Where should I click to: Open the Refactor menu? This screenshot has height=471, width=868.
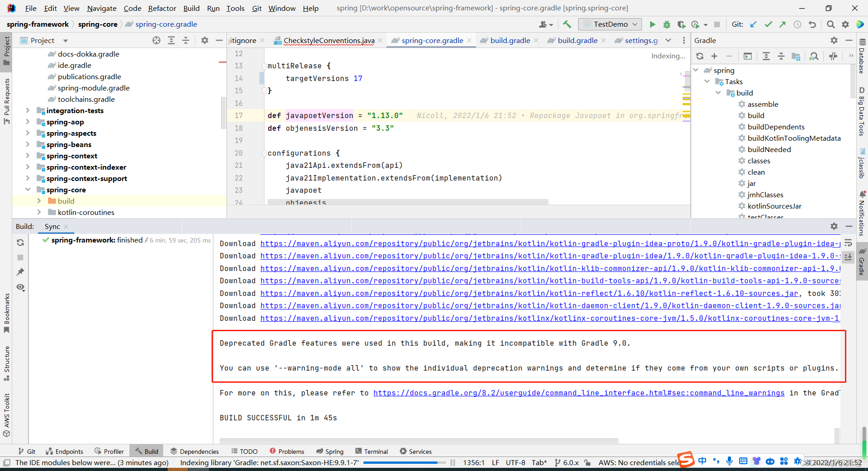[x=161, y=8]
